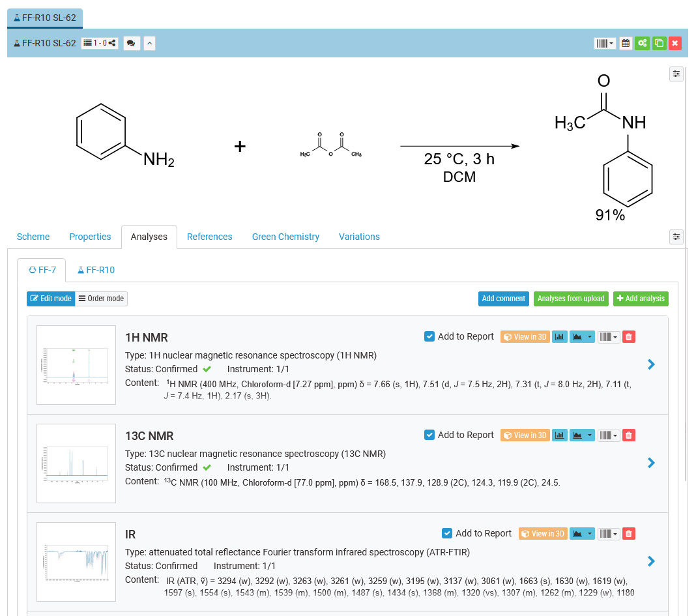Open the comment bubble icon in toolbar

[x=132, y=43]
